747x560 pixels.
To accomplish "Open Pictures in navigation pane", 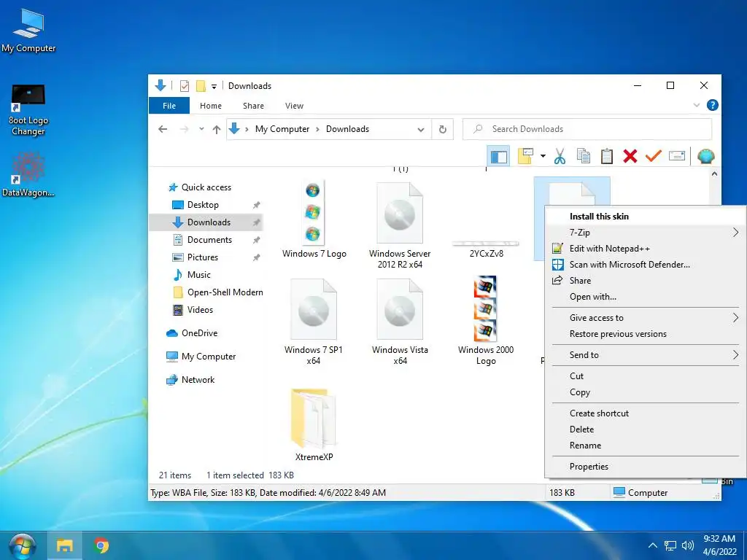I will (x=203, y=257).
